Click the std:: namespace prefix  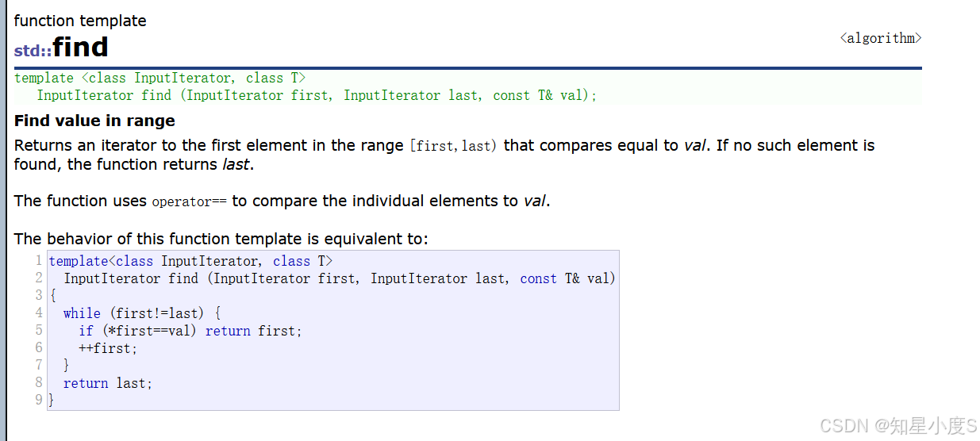click(x=33, y=51)
